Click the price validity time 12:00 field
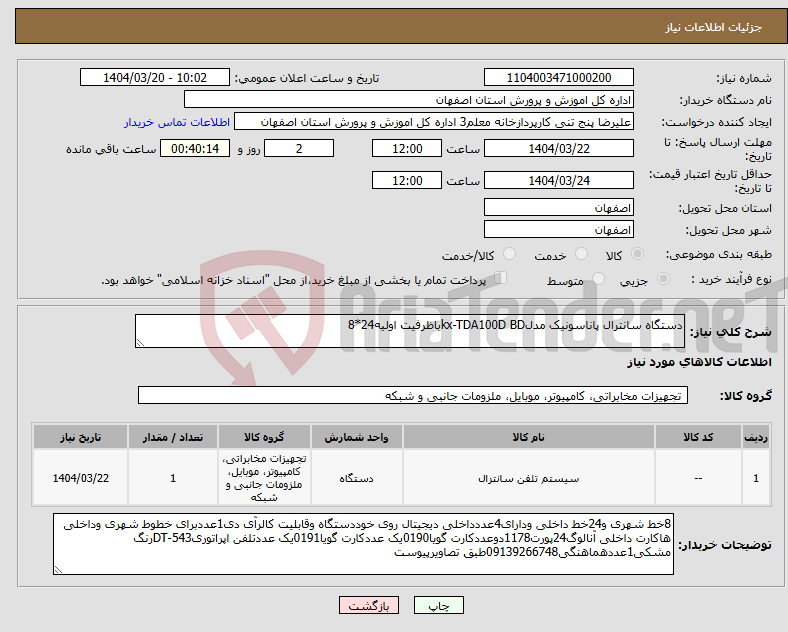This screenshot has width=788, height=632. coord(407,180)
